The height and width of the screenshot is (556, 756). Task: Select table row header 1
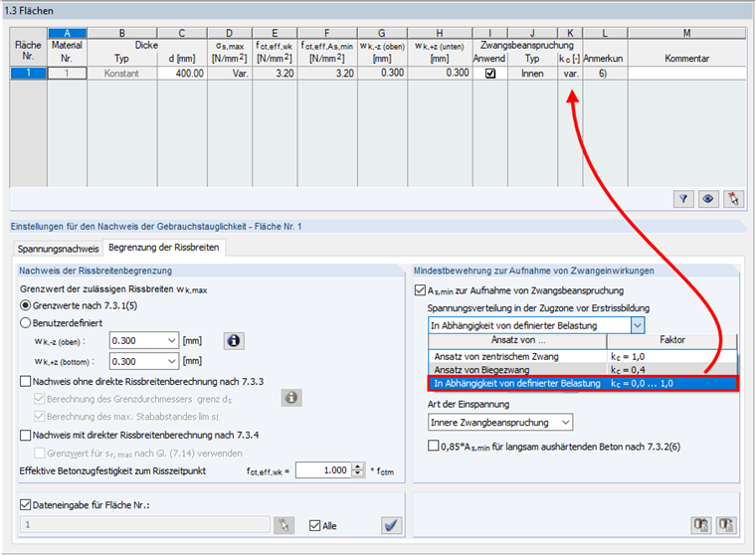pos(29,74)
